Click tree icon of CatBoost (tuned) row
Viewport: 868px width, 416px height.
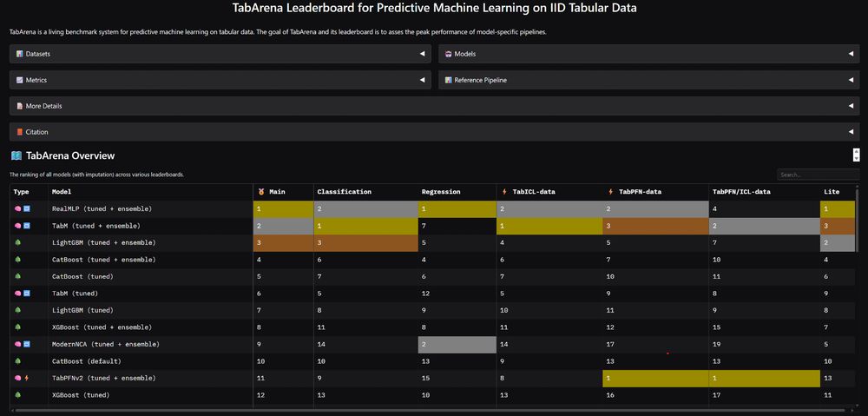tap(17, 276)
